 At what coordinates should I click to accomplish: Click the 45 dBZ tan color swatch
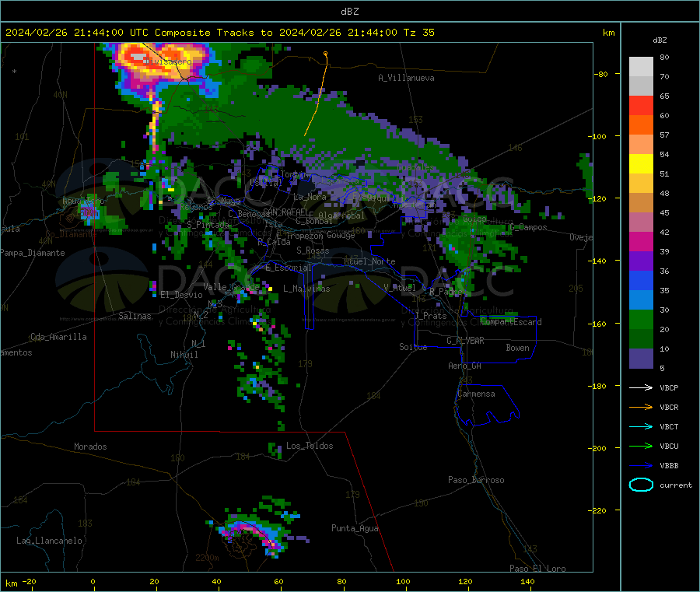pos(641,203)
